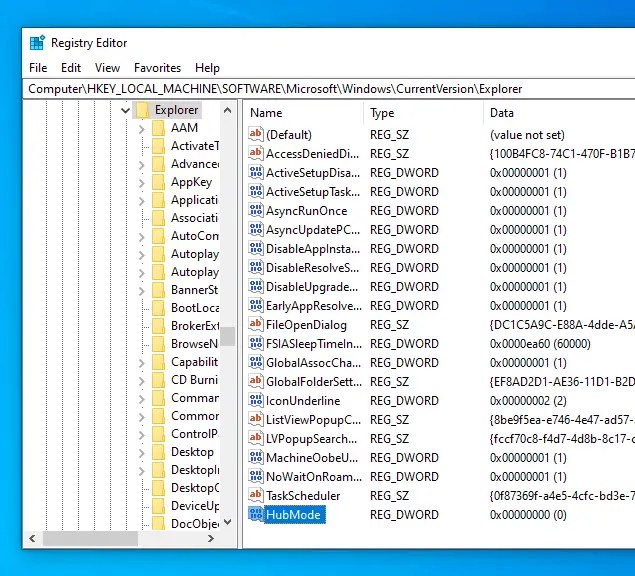Click the TaskScheduler string value icon

[255, 496]
